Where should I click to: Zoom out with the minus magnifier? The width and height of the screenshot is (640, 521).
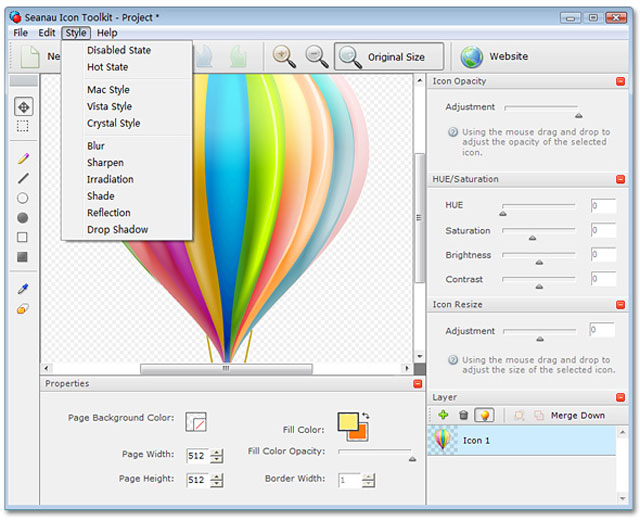317,57
